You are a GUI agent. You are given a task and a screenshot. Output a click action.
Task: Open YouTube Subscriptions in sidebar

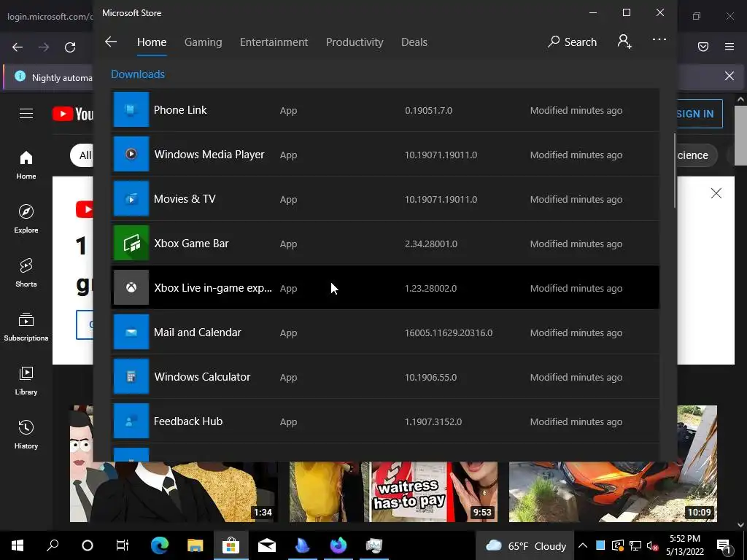[26, 327]
